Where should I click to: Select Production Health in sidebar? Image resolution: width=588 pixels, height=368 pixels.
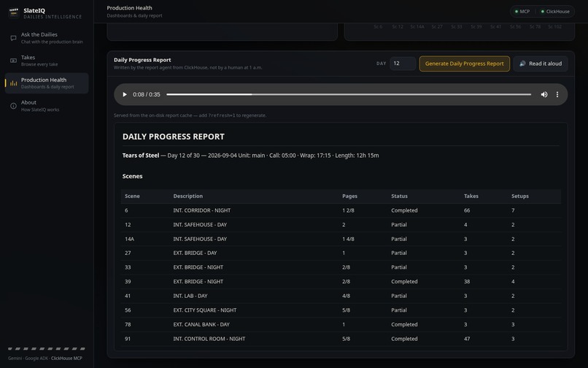[47, 83]
